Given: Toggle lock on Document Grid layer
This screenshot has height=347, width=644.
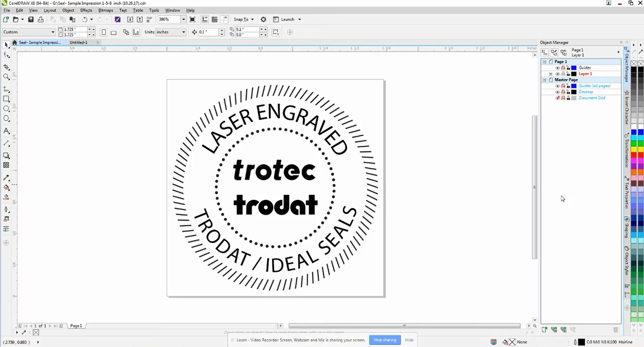Looking at the screenshot, I should 568,98.
